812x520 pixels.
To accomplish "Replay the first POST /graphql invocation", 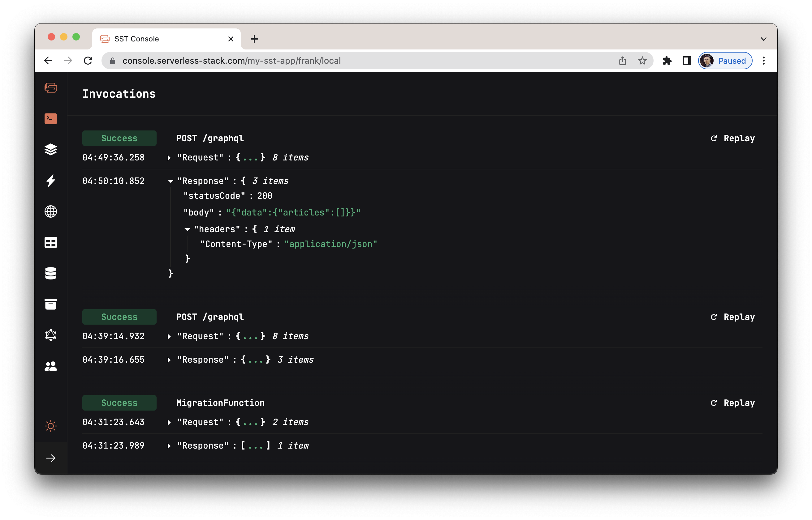I will point(732,138).
